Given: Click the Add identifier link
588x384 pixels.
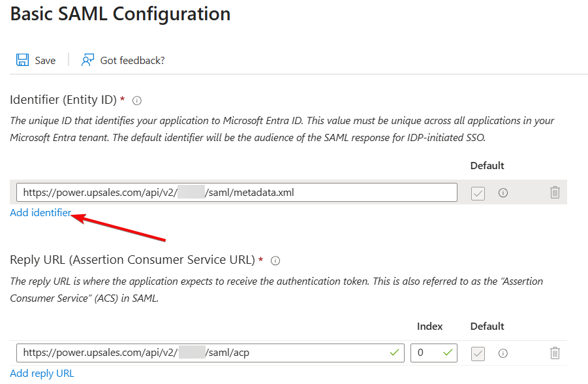Looking at the screenshot, I should pyautogui.click(x=40, y=213).
